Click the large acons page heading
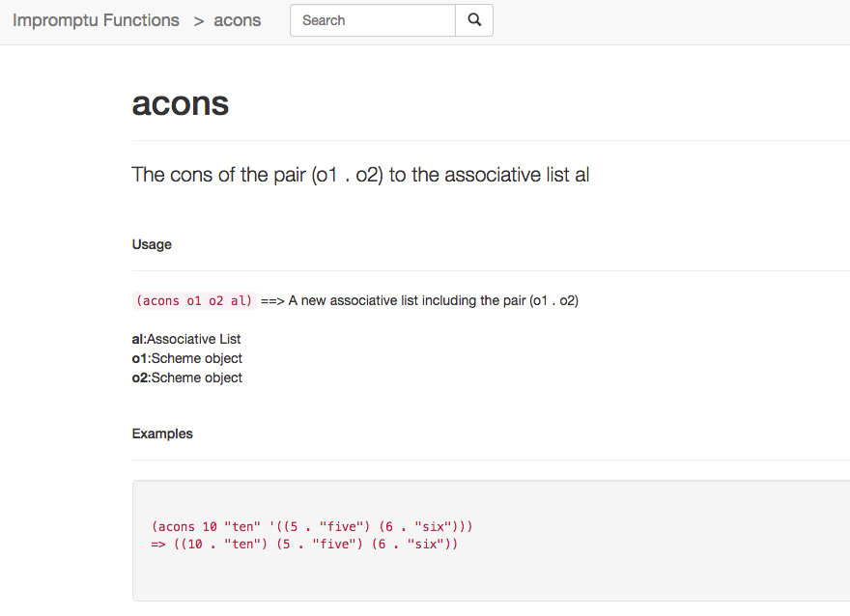This screenshot has width=850, height=616. point(181,103)
